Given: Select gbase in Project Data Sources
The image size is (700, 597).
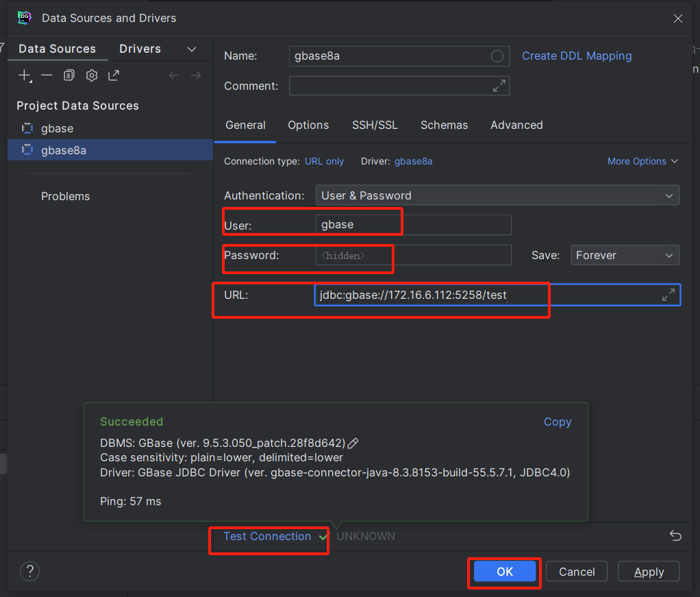Looking at the screenshot, I should pyautogui.click(x=110, y=128).
